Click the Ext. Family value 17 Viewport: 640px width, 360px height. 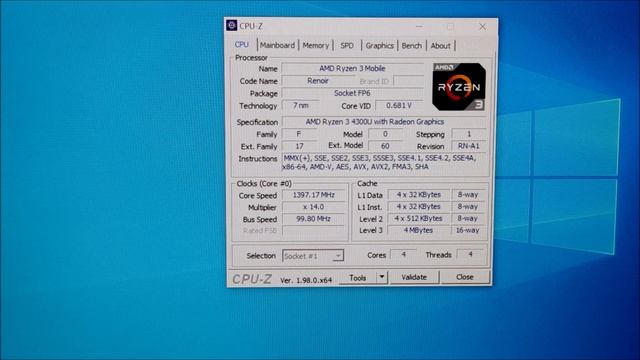(x=299, y=146)
